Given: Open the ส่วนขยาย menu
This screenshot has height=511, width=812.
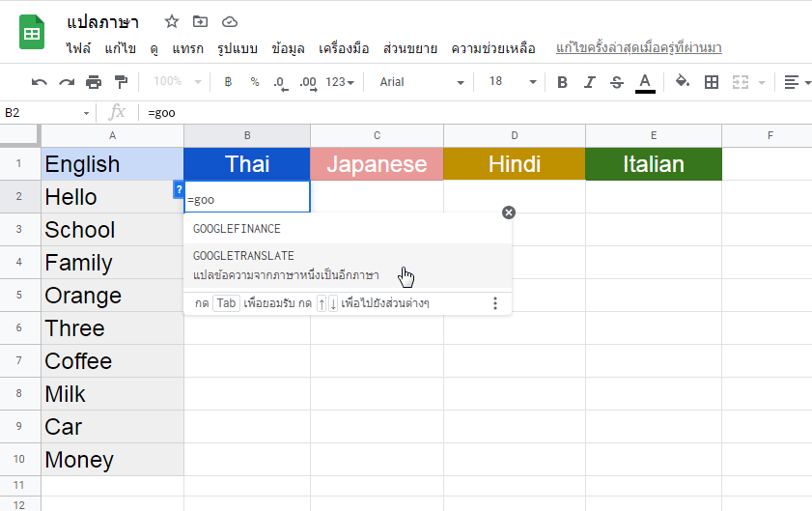Looking at the screenshot, I should click(x=410, y=48).
